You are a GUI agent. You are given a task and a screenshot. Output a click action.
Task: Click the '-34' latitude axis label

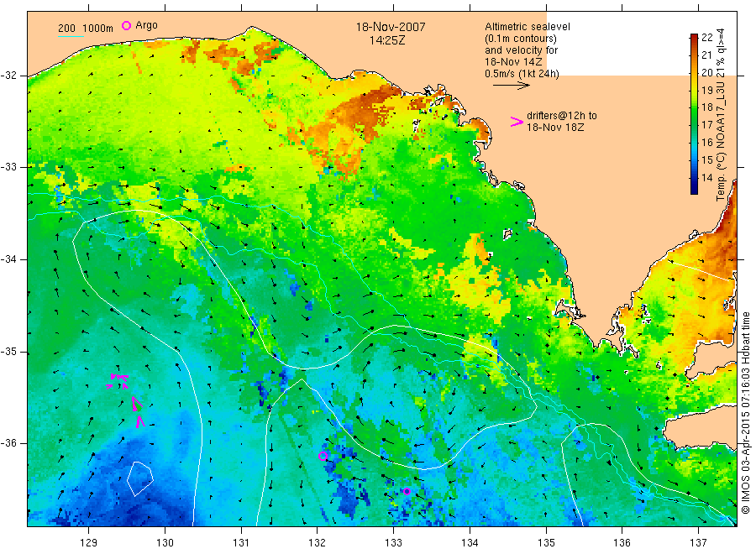[x=8, y=259]
